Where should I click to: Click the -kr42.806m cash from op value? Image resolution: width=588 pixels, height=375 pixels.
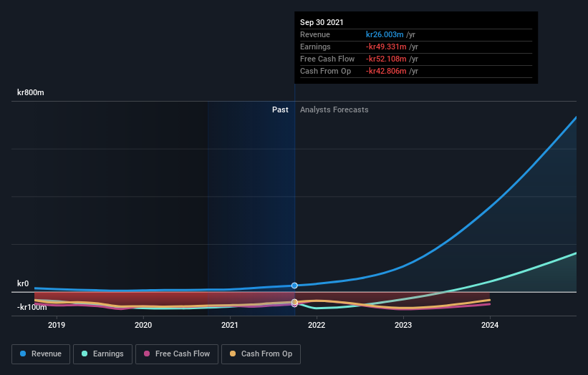(386, 71)
